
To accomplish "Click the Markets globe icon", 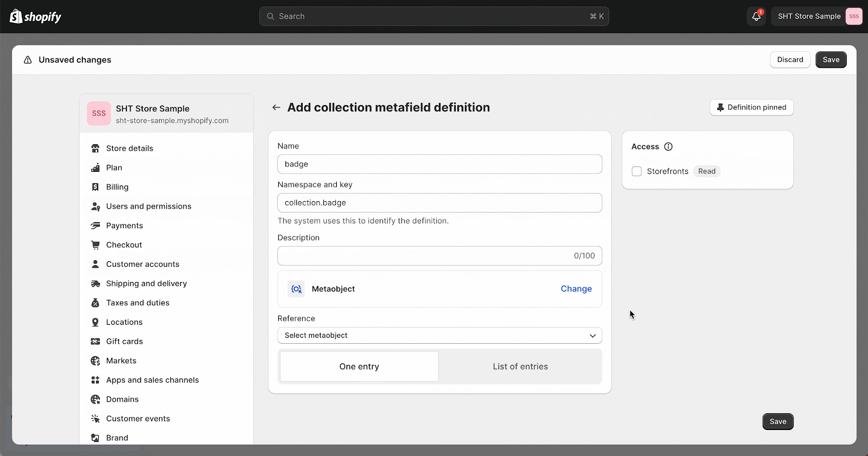I will [x=95, y=361].
